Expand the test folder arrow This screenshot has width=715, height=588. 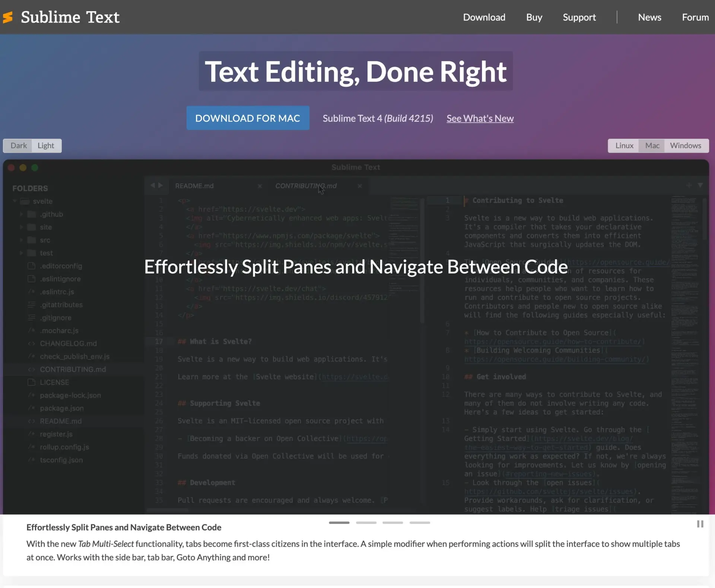tap(22, 253)
